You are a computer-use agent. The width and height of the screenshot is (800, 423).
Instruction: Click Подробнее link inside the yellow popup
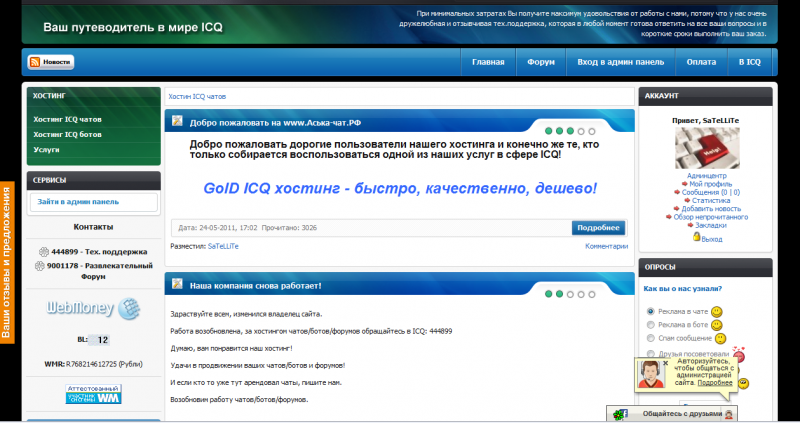[x=714, y=383]
